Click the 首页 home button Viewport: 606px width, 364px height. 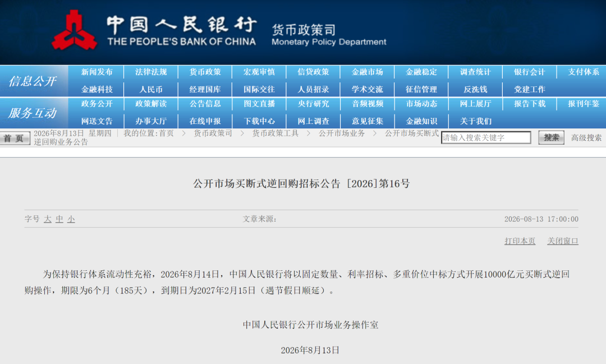tap(15, 139)
